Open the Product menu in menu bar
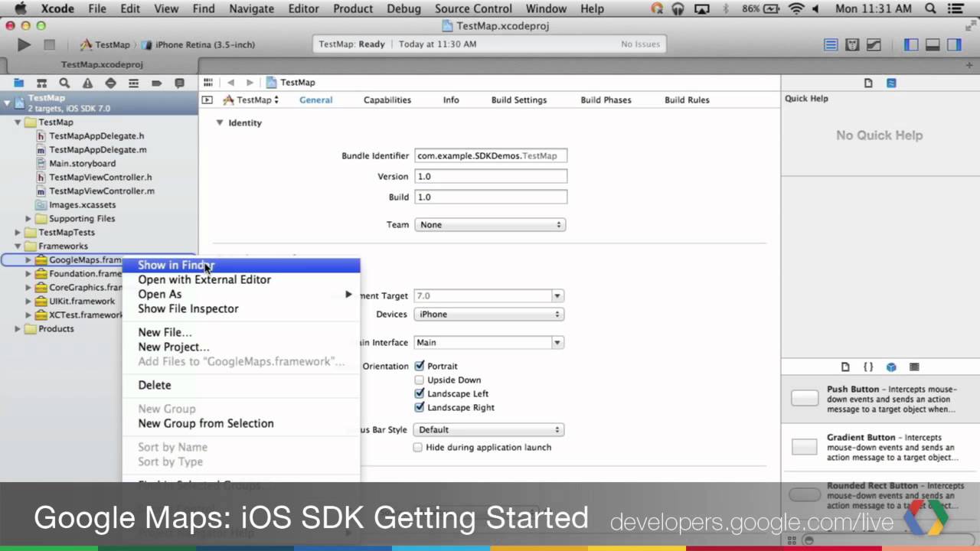The image size is (980, 551). [353, 9]
